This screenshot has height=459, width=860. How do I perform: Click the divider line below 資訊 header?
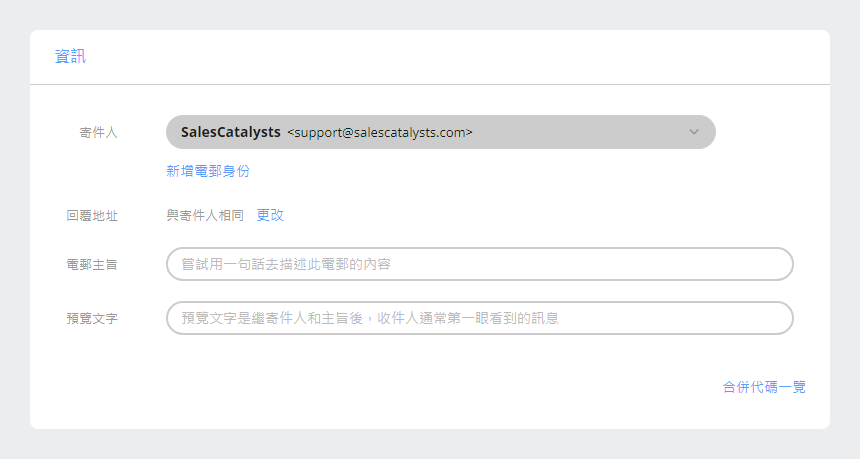pyautogui.click(x=430, y=85)
